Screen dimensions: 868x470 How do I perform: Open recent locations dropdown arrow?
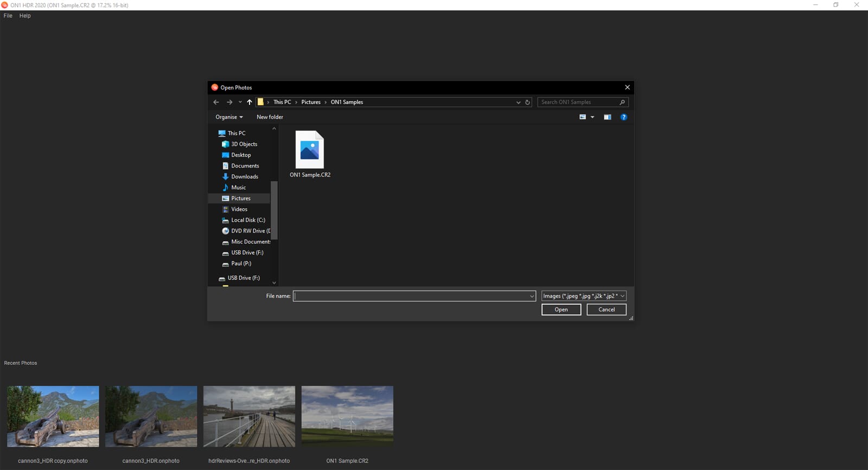(240, 102)
